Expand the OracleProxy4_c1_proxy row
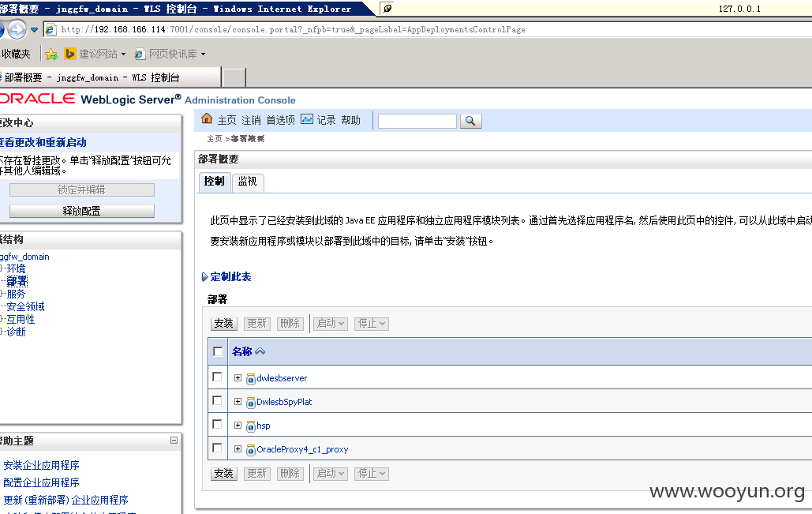The image size is (812, 514). coord(238,448)
